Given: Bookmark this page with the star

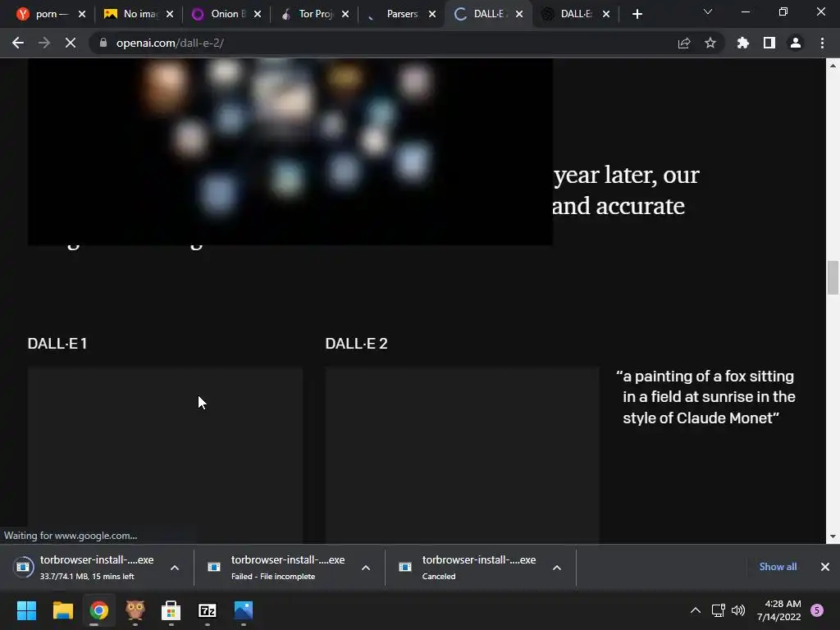Looking at the screenshot, I should 710,43.
